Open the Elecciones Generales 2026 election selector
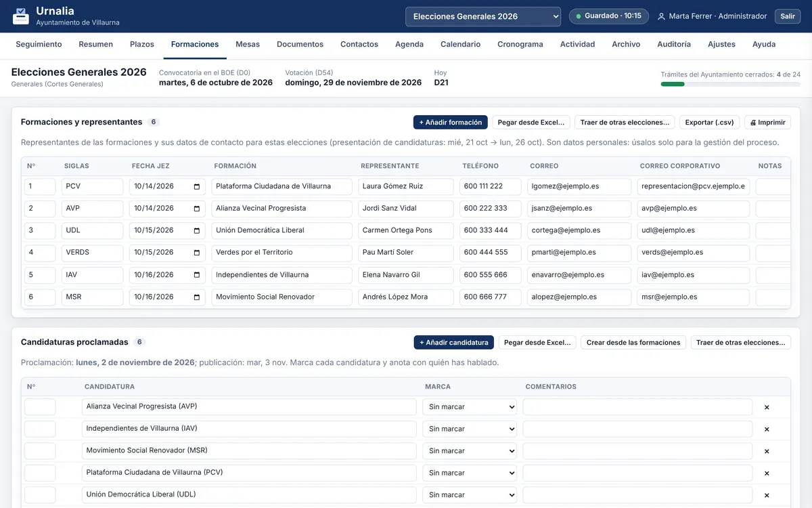The width and height of the screenshot is (812, 508). 483,16
